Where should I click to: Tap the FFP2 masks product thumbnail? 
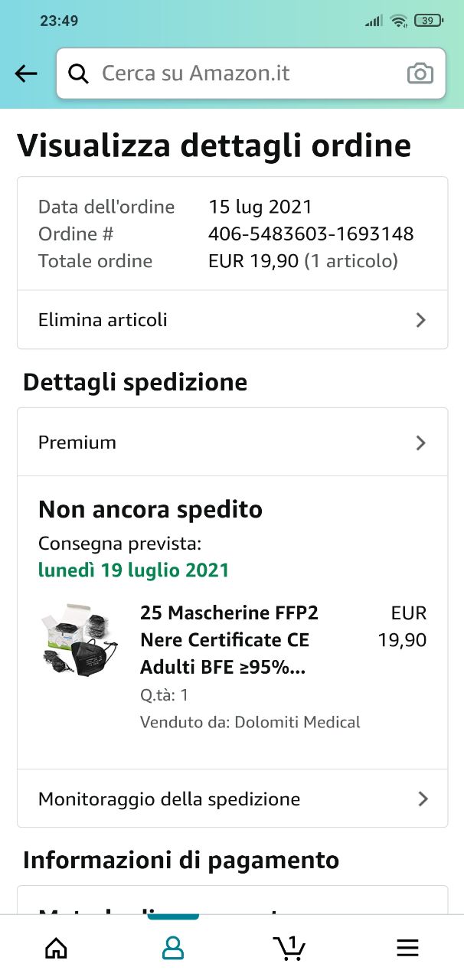tap(80, 640)
